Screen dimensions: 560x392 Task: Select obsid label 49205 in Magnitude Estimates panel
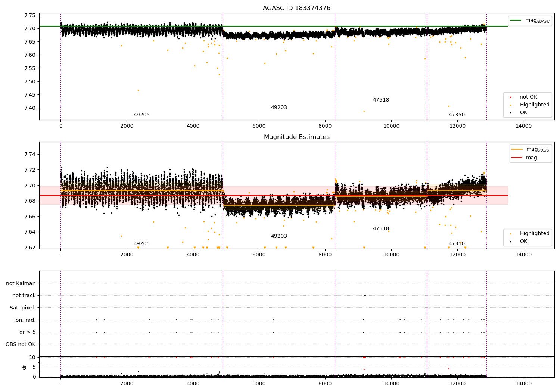[x=141, y=244]
